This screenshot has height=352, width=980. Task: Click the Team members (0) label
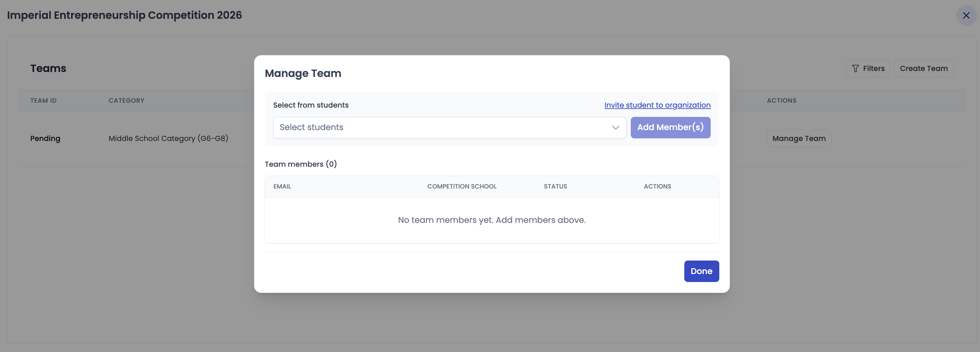pos(301,164)
